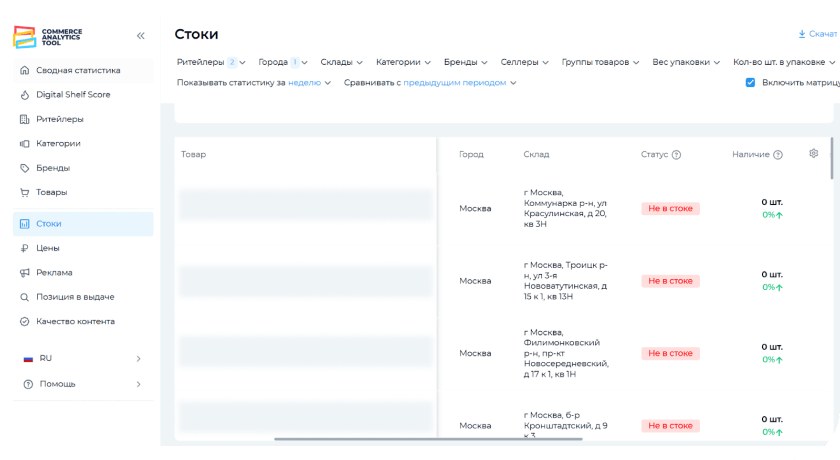Click address Троицк р-н, ул 3-я Нововатутинская
Viewport: 840px width, 460px height.
coord(566,281)
